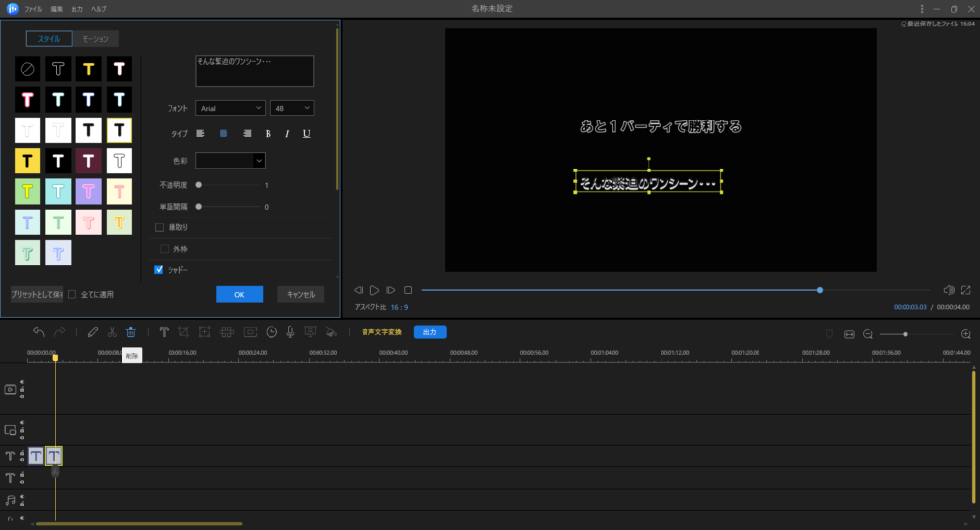Stop the preview playback
The height and width of the screenshot is (530, 980).
(x=408, y=290)
